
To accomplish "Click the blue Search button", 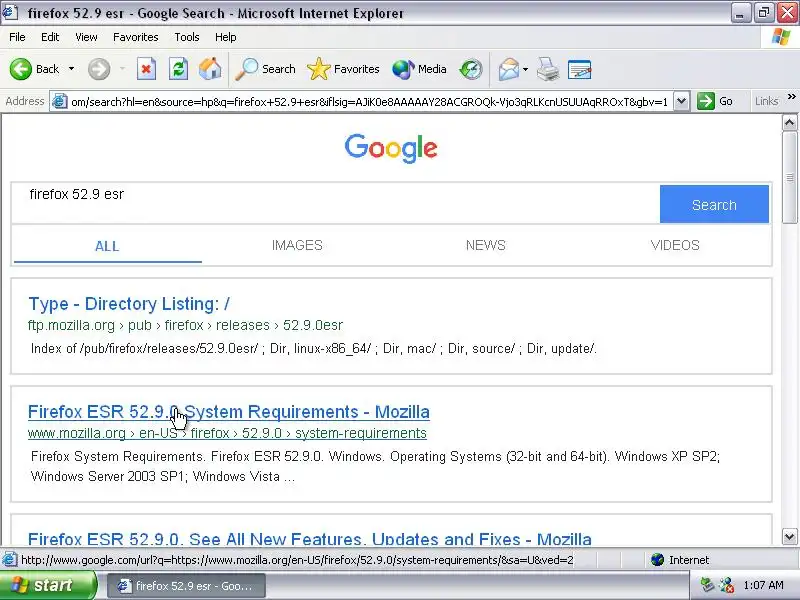I will (x=714, y=204).
